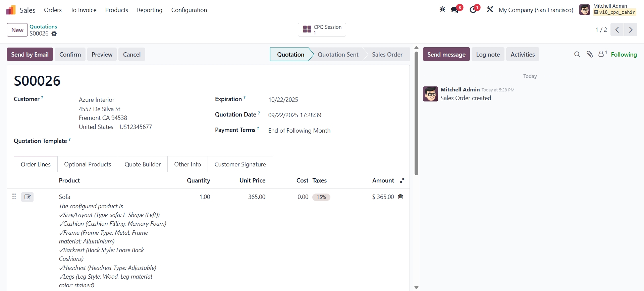Viewport: 644px width, 291px height.
Task: Go to the next record arrow
Action: coord(631,30)
